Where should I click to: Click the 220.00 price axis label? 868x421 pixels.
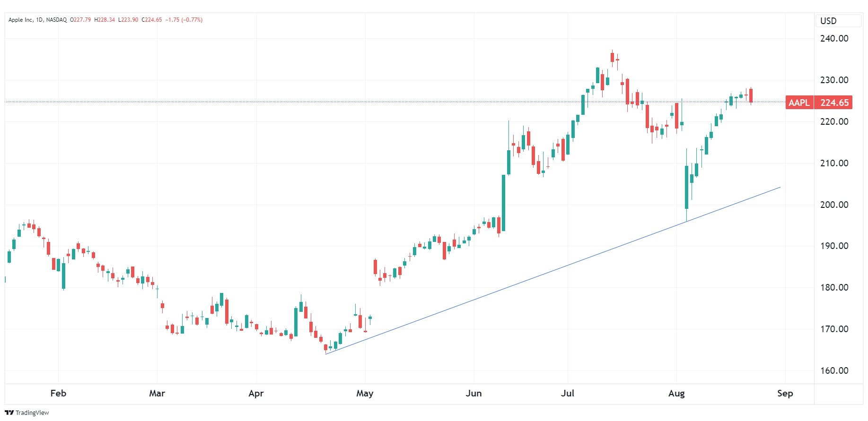pos(834,121)
